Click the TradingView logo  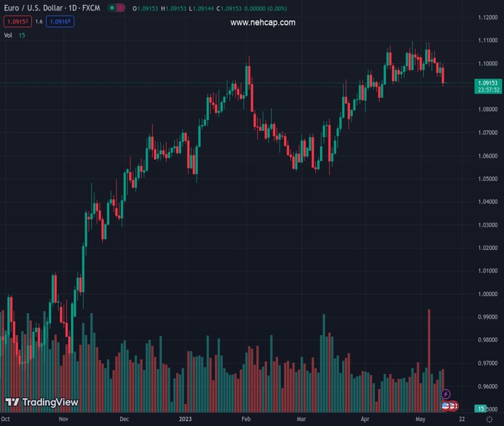[41, 403]
